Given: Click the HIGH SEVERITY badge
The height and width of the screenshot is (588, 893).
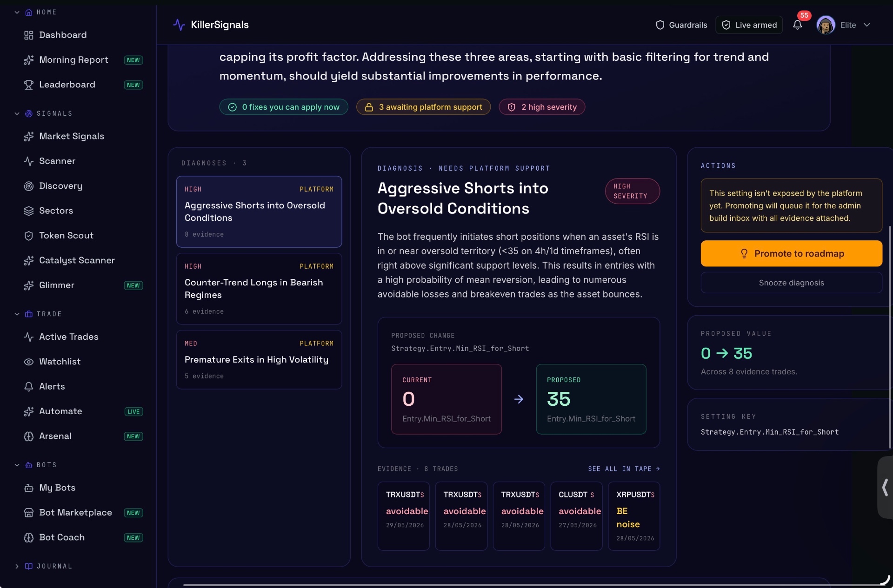Looking at the screenshot, I should click(632, 192).
